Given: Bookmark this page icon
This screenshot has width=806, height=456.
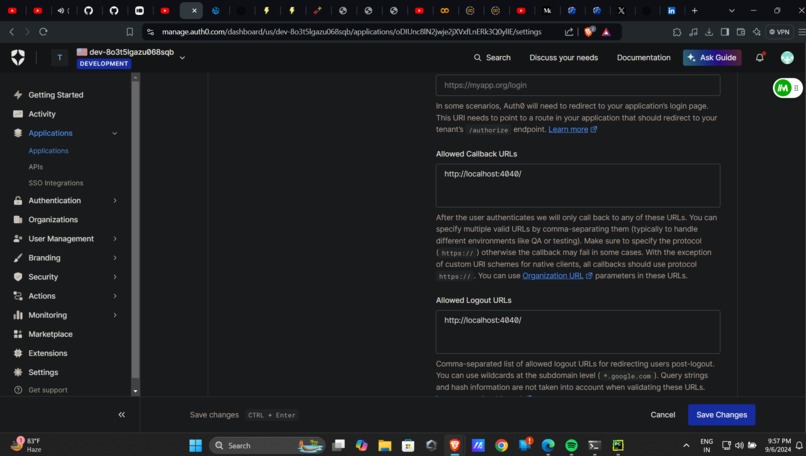Looking at the screenshot, I should pos(130,32).
